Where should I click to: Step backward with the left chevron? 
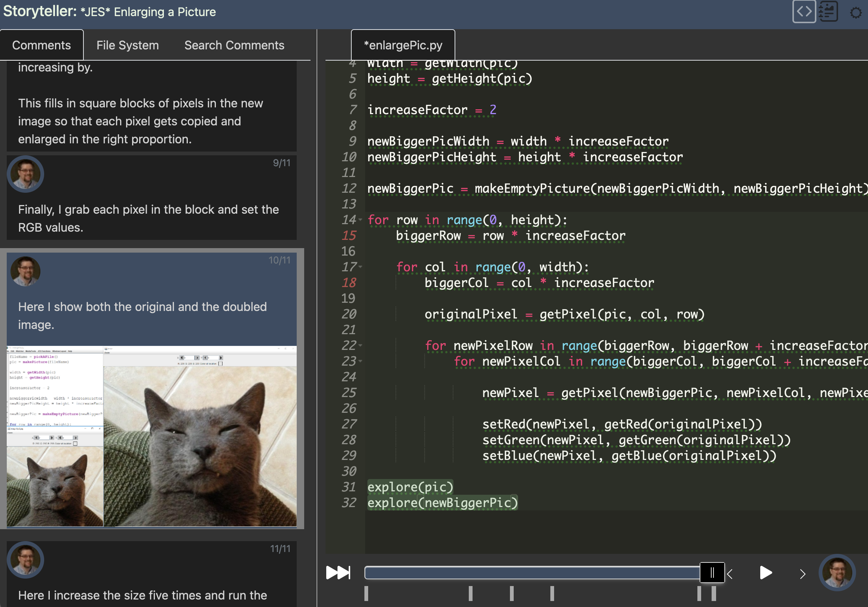click(x=730, y=574)
